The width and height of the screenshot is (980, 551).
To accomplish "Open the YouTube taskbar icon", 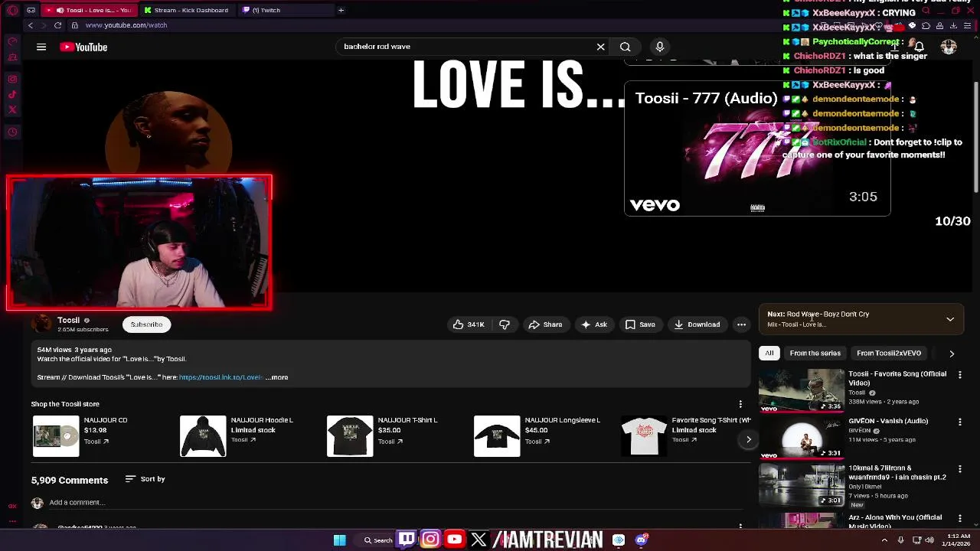I will pos(454,540).
